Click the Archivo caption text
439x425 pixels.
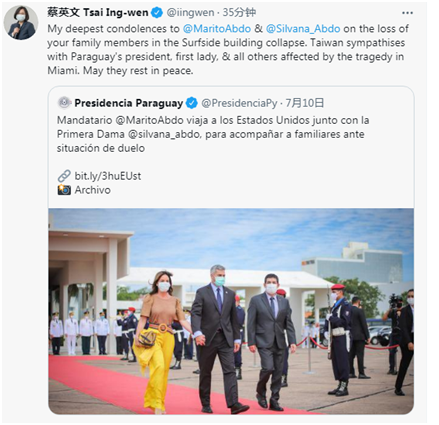[x=93, y=190]
